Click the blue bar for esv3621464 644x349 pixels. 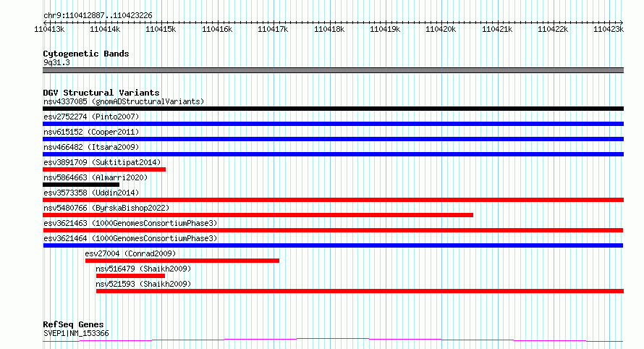pyautogui.click(x=333, y=245)
